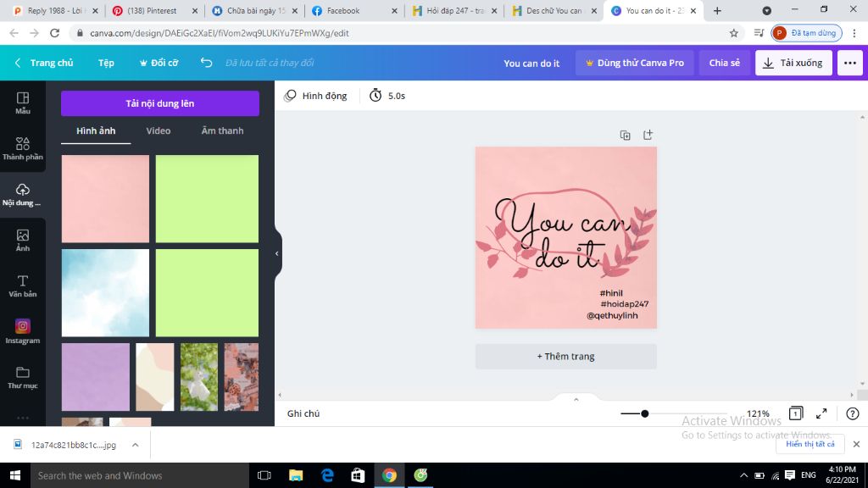The image size is (868, 488).
Task: Enter fullscreen presentation mode icon
Action: [x=821, y=413]
